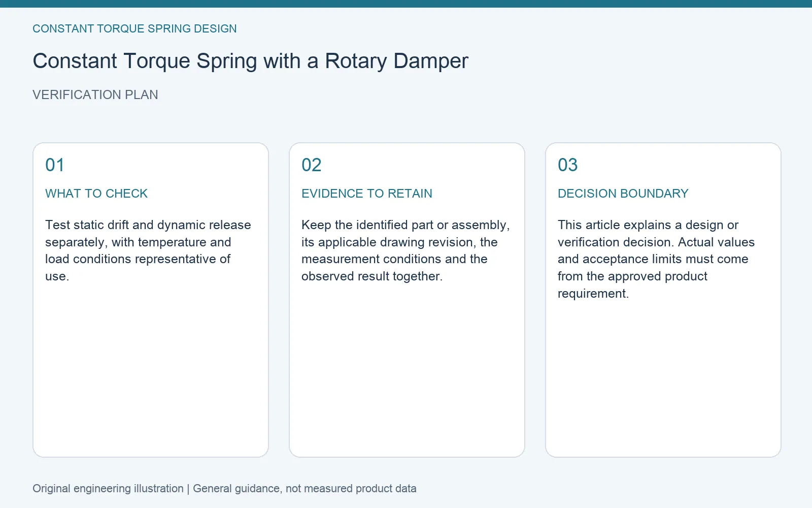The height and width of the screenshot is (508, 812).
Task: Click the footer text 'Original engineering illustration'
Action: point(108,488)
